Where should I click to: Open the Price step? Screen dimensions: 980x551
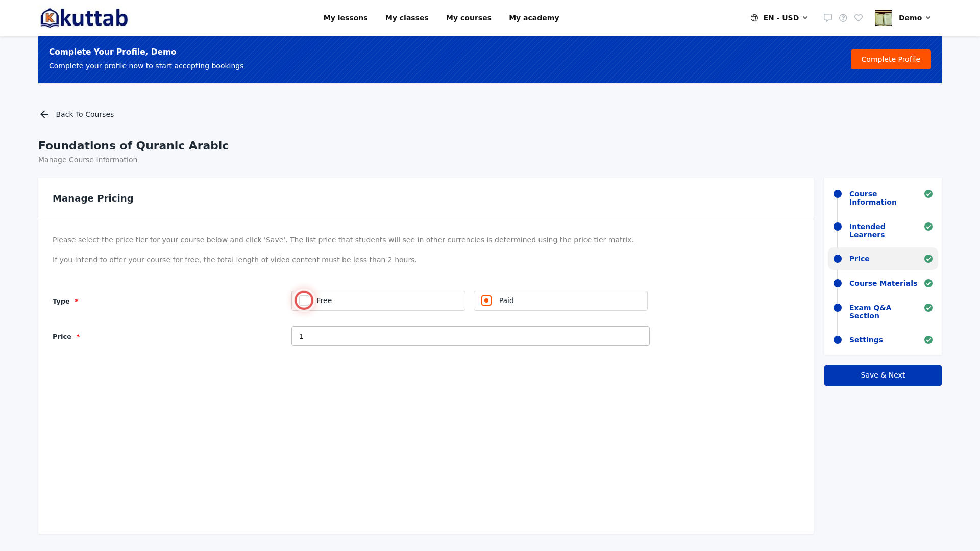pyautogui.click(x=860, y=259)
